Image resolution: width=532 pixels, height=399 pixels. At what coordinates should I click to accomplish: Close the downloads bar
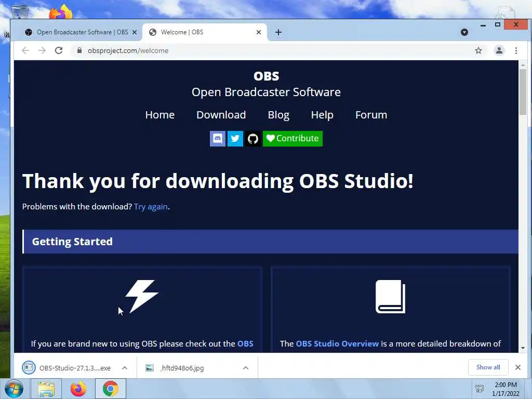tap(518, 367)
